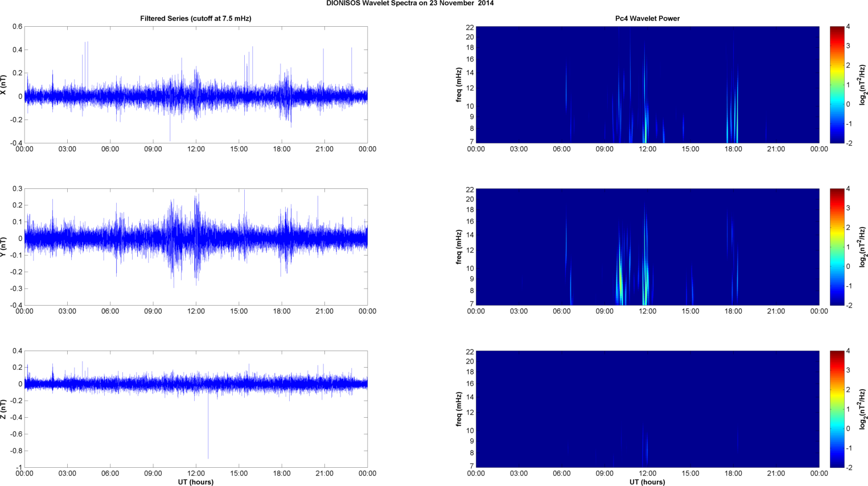This screenshot has height=486, width=868.
Task: Click the X-component wavelet power spectrogram
Action: pos(647,85)
